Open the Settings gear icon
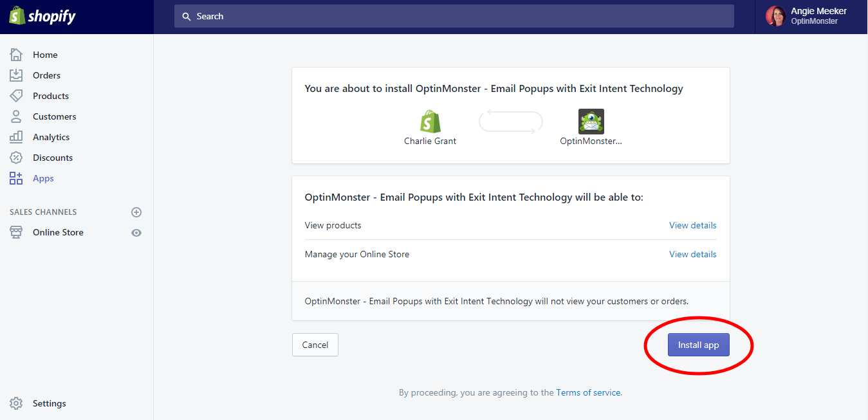This screenshot has height=420, width=868. click(16, 403)
